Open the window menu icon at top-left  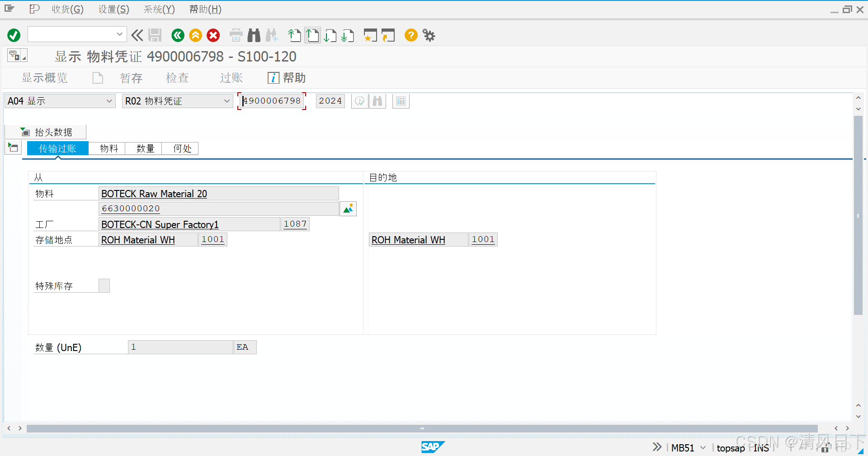click(x=9, y=9)
